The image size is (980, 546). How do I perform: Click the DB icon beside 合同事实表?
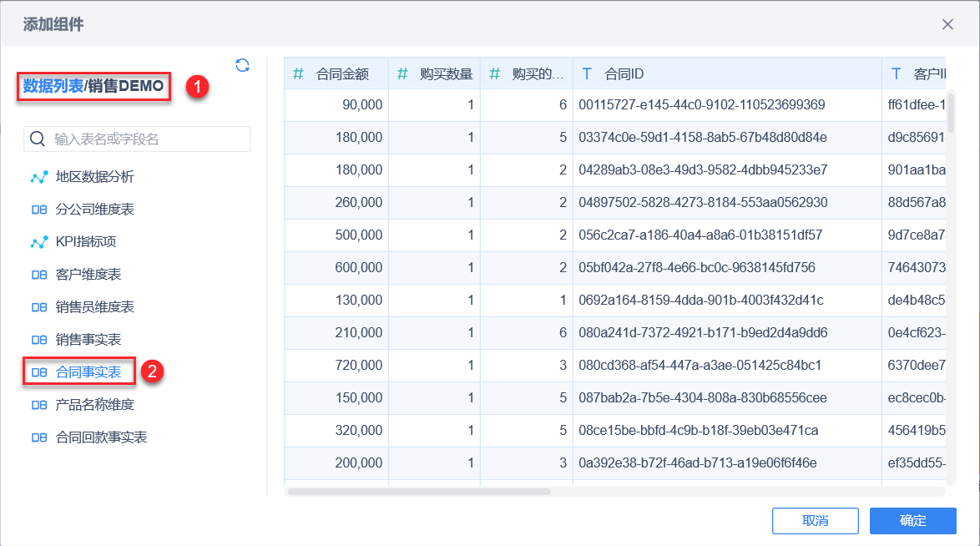tap(39, 372)
